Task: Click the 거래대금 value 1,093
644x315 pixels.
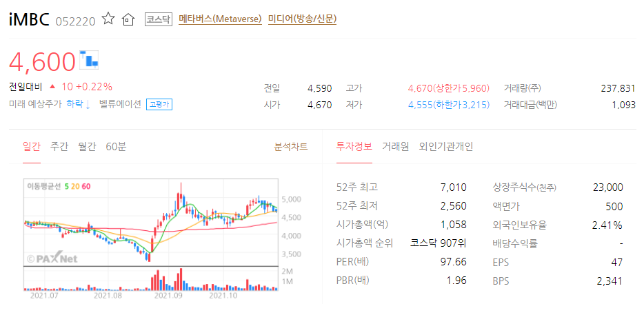Action: point(623,105)
